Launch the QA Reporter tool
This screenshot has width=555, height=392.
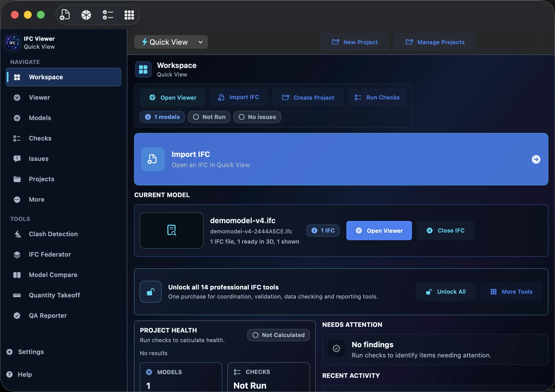click(63, 316)
